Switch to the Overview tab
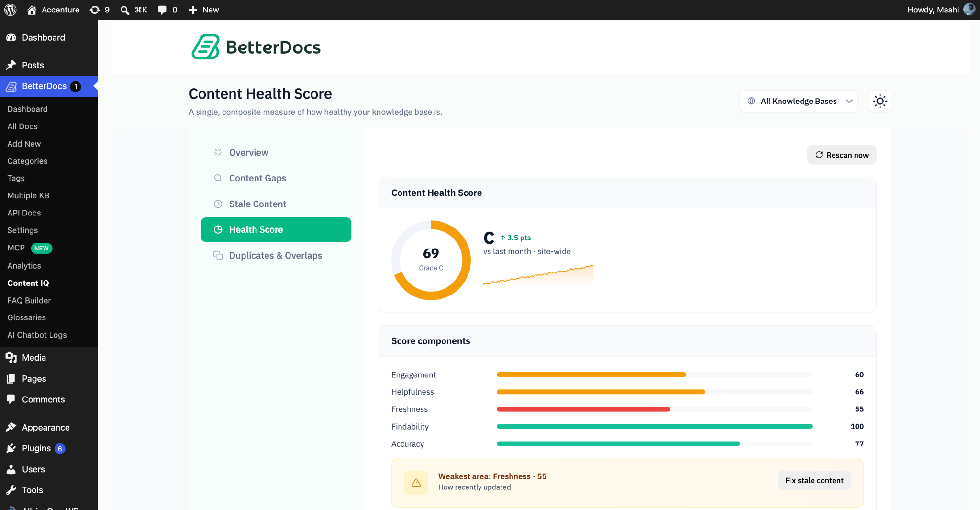This screenshot has width=980, height=510. 276,152
